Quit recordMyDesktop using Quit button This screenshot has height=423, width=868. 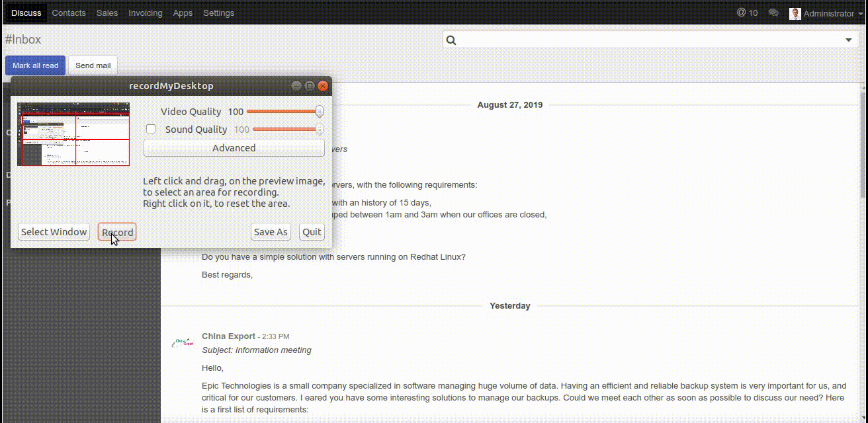pyautogui.click(x=312, y=231)
